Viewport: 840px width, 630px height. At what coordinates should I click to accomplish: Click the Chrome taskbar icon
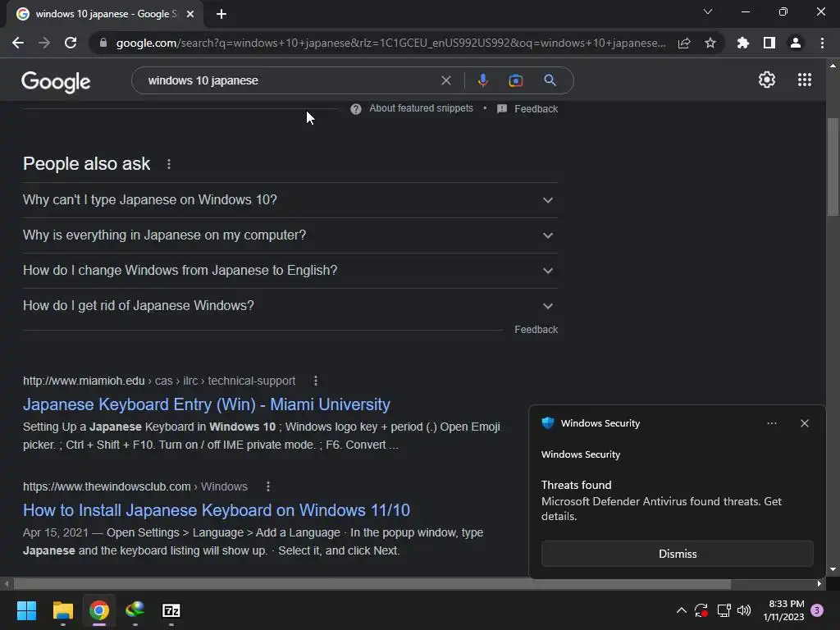pyautogui.click(x=99, y=610)
